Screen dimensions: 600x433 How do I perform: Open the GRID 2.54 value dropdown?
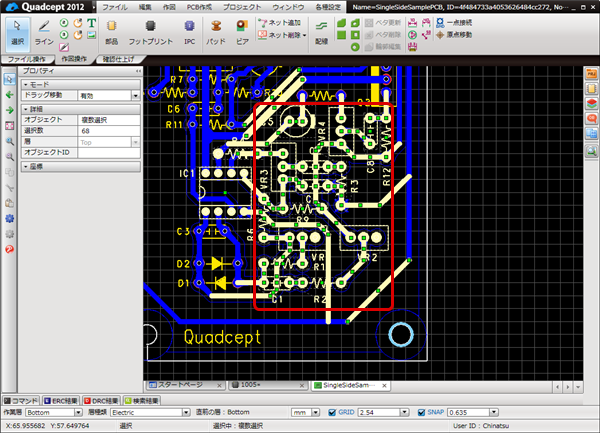coord(404,412)
